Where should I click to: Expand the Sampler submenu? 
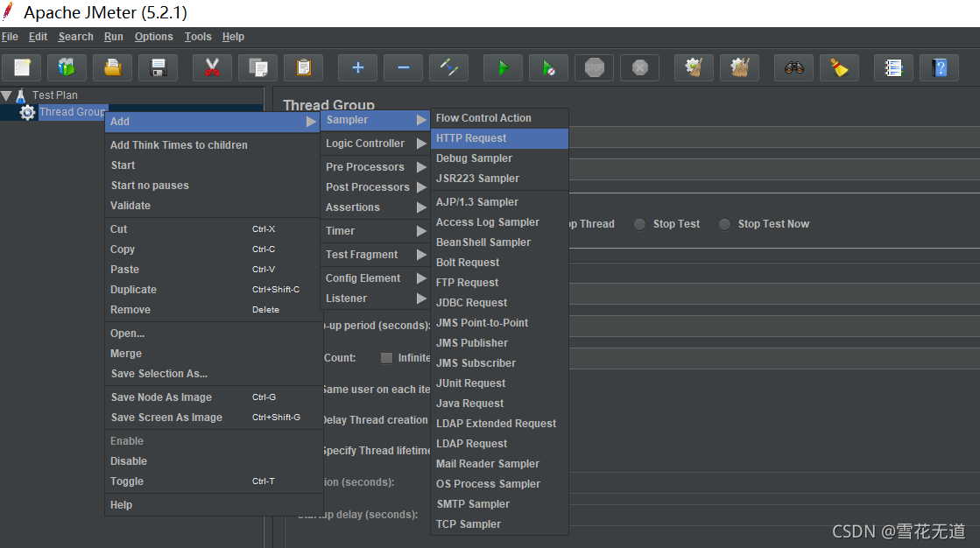(375, 120)
